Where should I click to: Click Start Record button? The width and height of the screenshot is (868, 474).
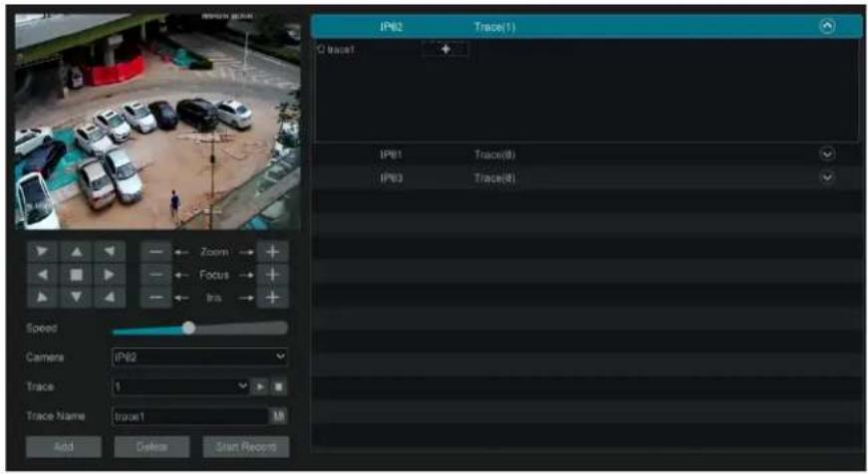coord(246,446)
